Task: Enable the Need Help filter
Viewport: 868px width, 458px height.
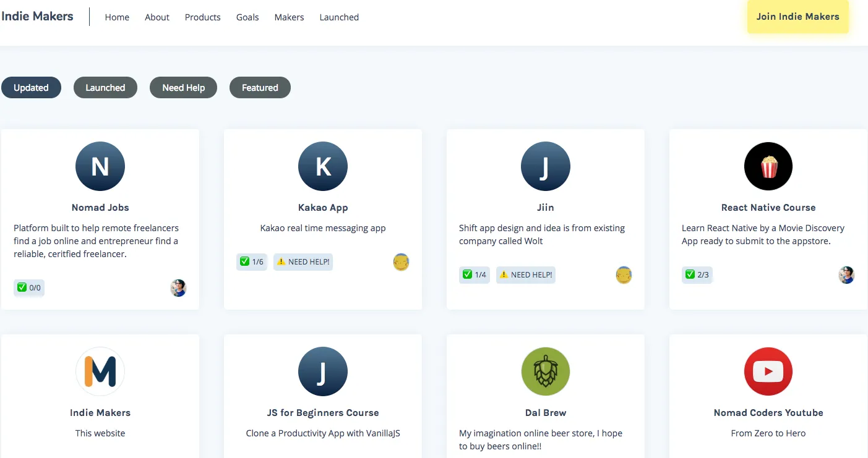Action: (x=183, y=88)
